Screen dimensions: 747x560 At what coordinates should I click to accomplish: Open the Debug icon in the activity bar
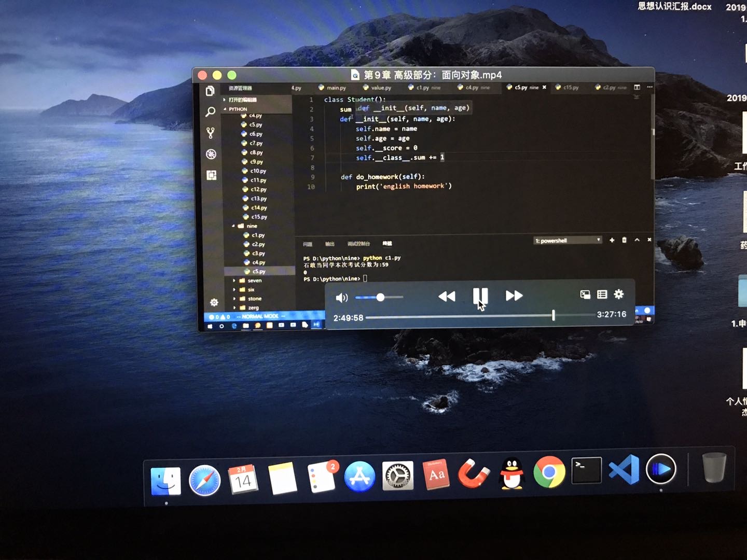tap(211, 154)
